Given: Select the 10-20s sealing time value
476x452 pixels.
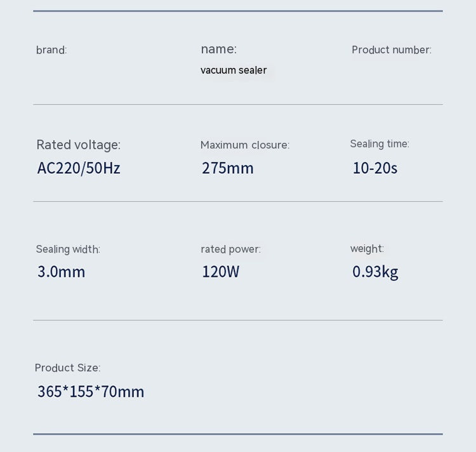Looking at the screenshot, I should click(x=375, y=168).
